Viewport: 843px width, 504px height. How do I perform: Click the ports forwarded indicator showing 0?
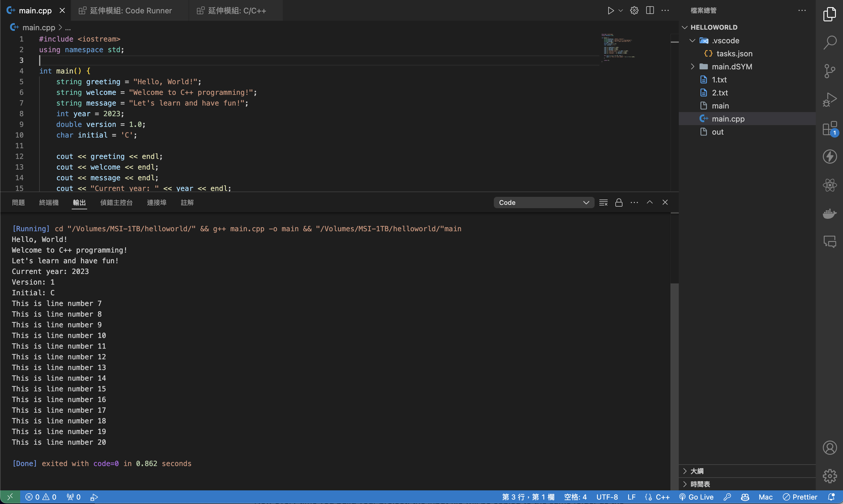[73, 497]
